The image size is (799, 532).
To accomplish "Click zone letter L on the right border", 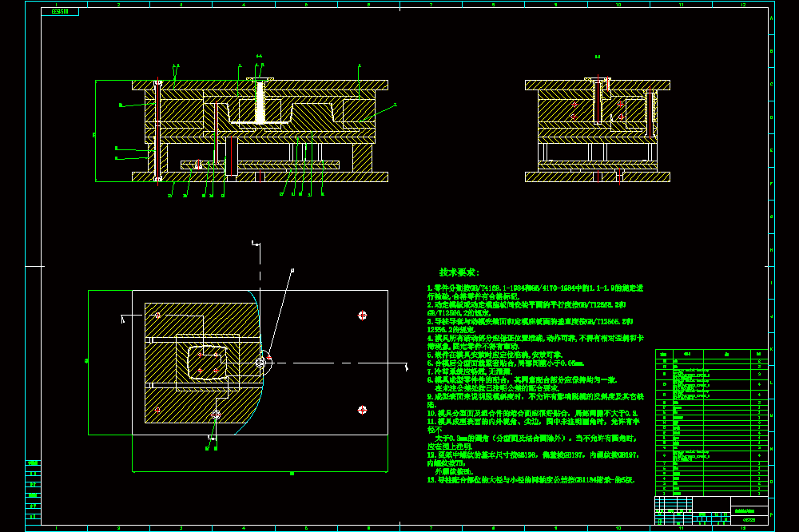I will (x=772, y=383).
